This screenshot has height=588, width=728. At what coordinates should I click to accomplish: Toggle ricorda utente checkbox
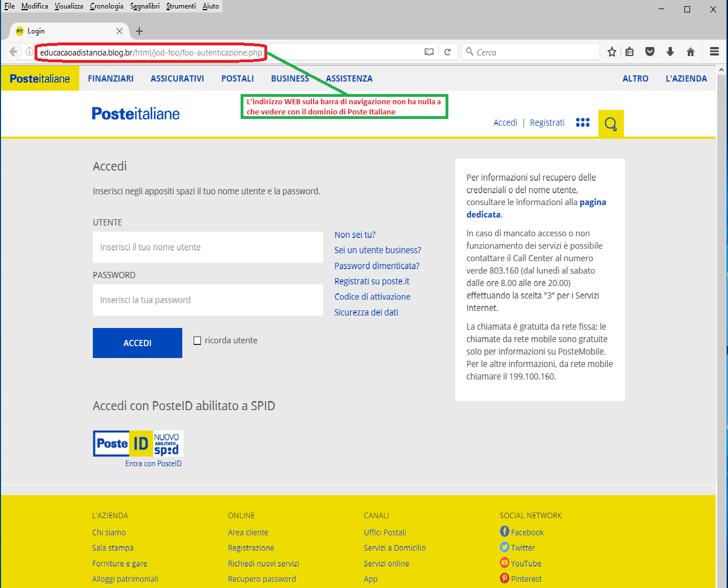pyautogui.click(x=198, y=340)
